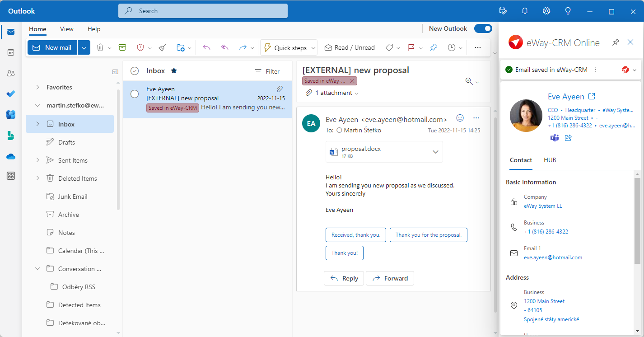Click the share icon under contact
The image size is (644, 337).
(569, 137)
